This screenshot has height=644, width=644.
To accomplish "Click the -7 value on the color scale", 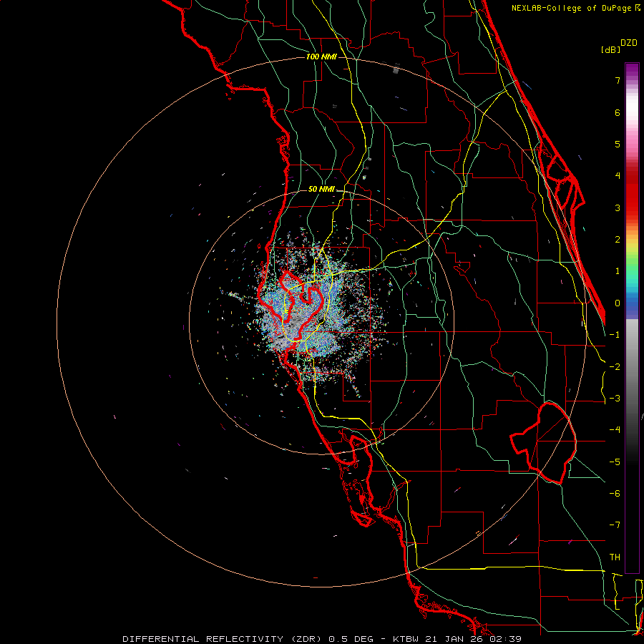I will (x=615, y=525).
